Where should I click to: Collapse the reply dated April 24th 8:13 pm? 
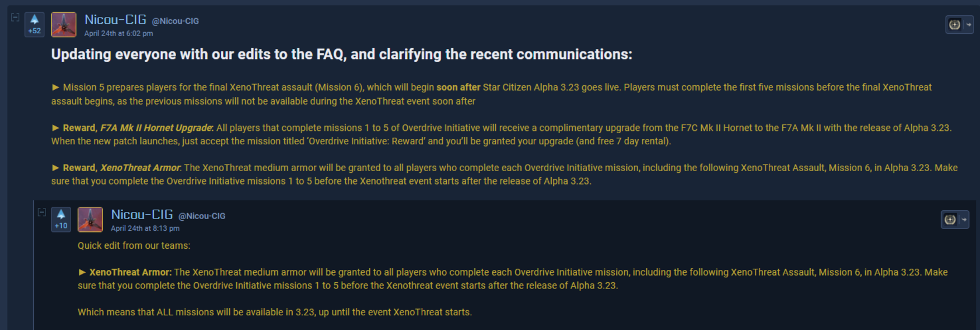coord(41,213)
